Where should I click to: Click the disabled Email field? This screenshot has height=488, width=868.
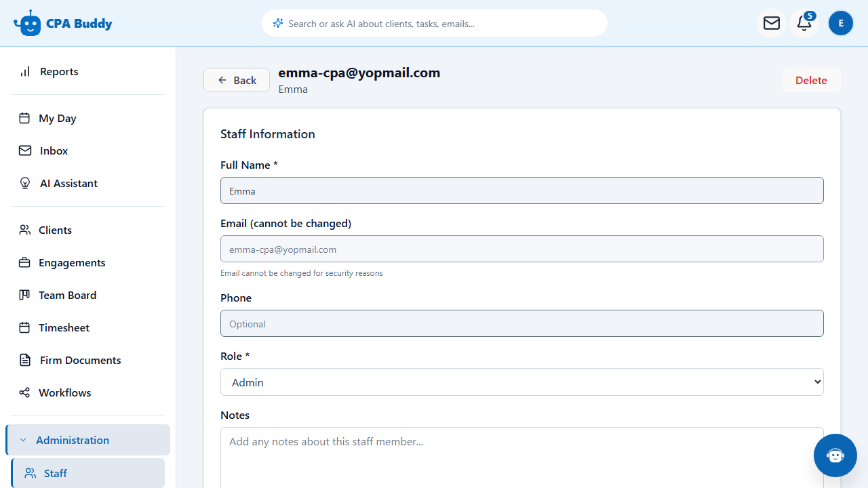point(522,249)
